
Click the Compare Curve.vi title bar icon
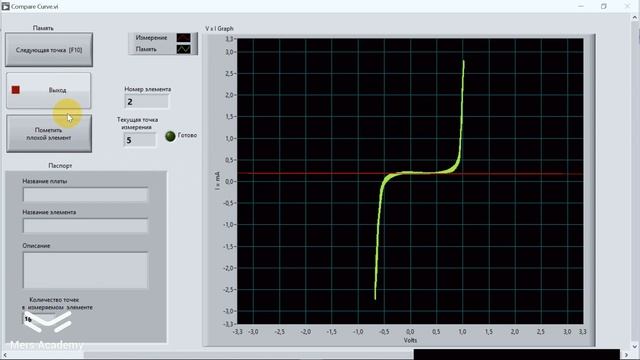5,6
